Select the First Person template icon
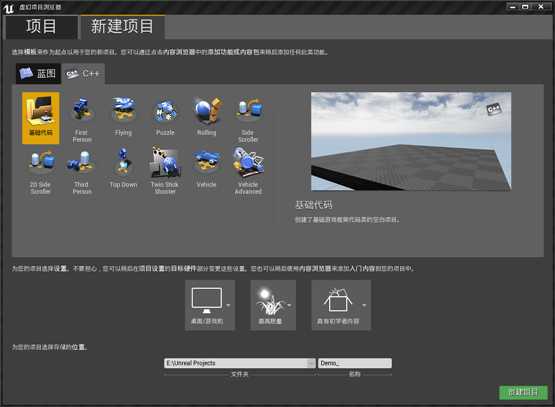 [x=82, y=118]
